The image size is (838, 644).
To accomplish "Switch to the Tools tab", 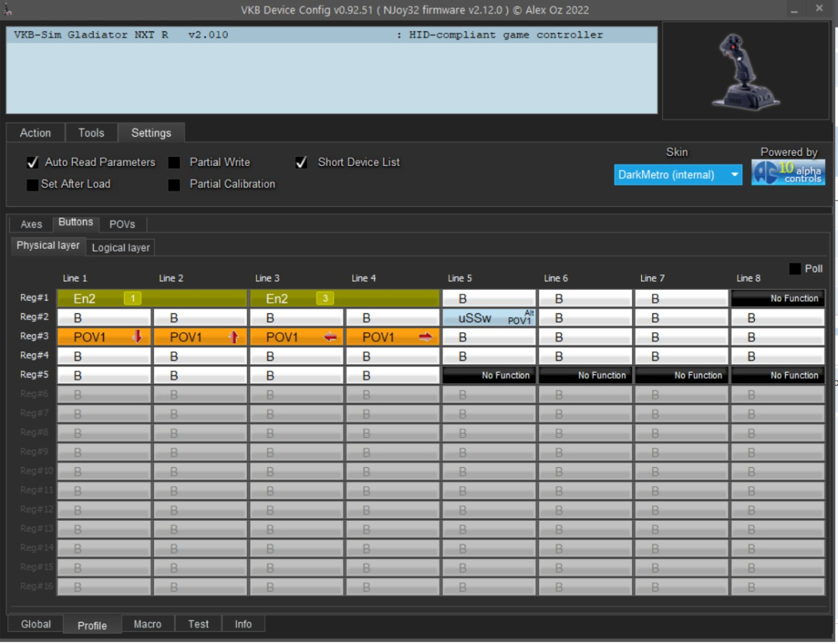I will 92,132.
